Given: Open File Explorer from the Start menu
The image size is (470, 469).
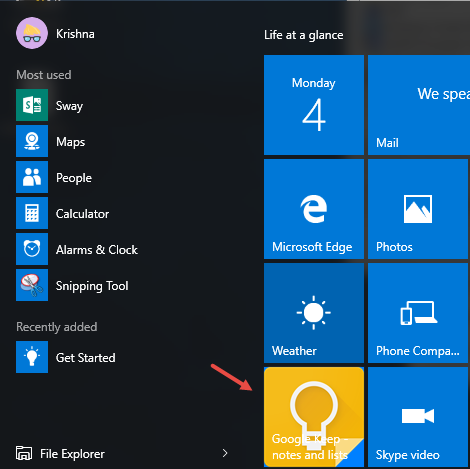Looking at the screenshot, I should tap(60, 453).
